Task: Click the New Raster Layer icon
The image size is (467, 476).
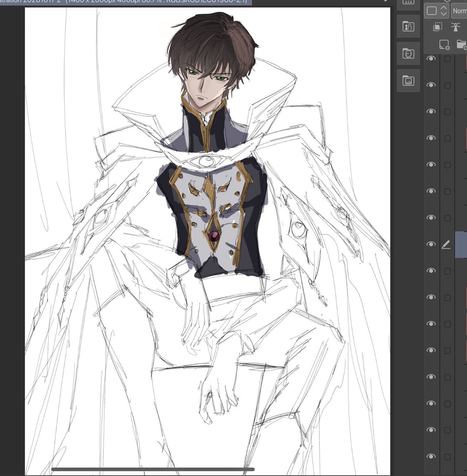Action: point(444,44)
